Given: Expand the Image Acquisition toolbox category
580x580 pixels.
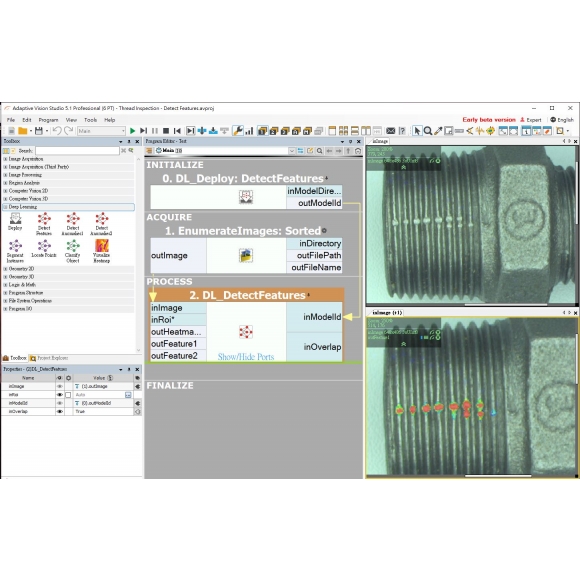Looking at the screenshot, I should [6, 159].
